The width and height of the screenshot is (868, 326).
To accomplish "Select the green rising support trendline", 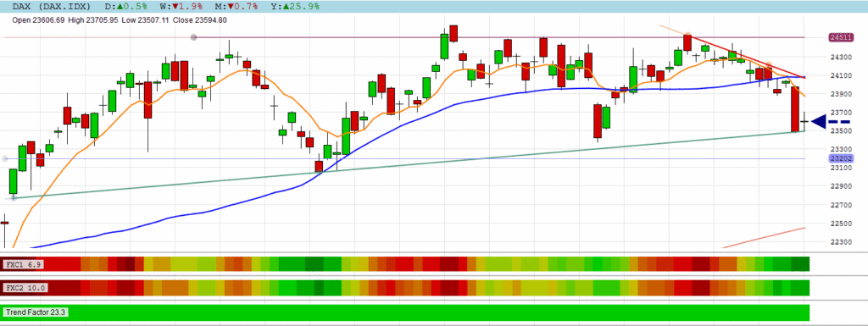I will coord(409,164).
